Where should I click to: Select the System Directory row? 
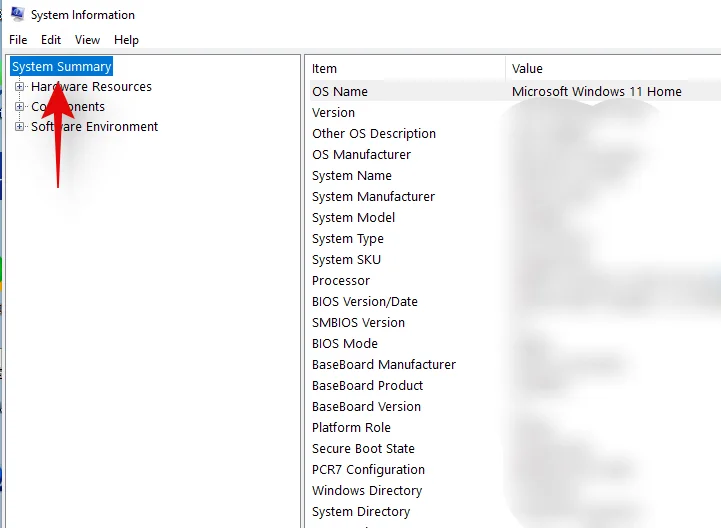(x=514, y=511)
